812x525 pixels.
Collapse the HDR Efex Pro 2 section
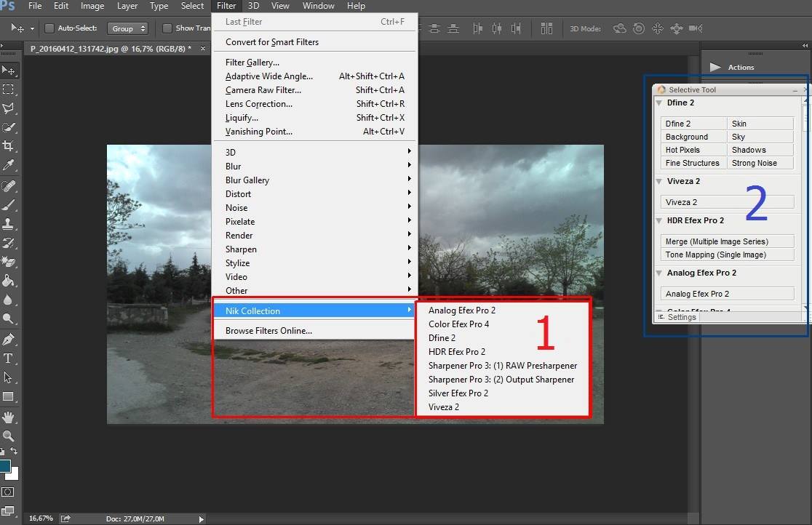click(658, 221)
